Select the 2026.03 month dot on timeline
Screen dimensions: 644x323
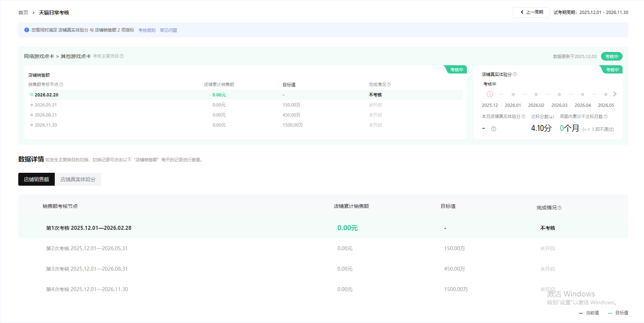[559, 95]
